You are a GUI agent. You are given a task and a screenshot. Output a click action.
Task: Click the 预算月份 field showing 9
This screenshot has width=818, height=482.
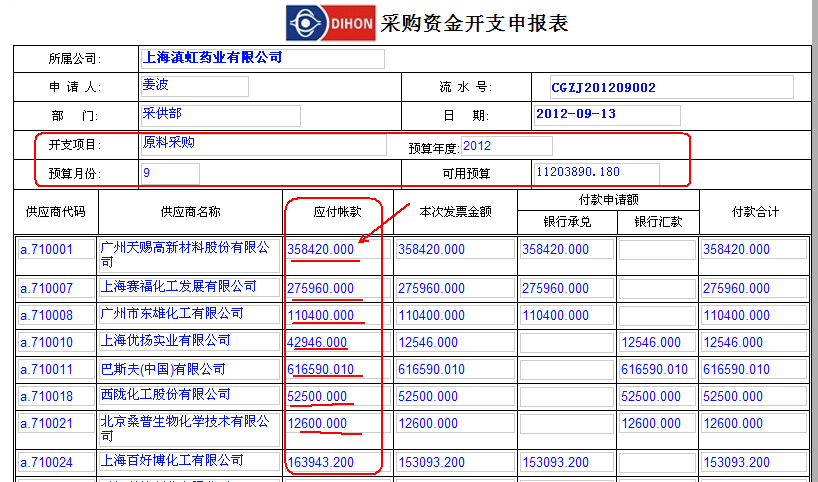pos(170,173)
